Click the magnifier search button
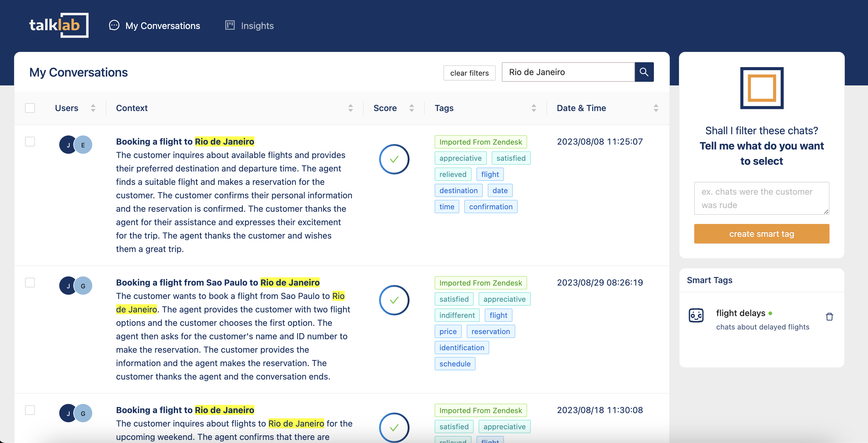 (644, 72)
